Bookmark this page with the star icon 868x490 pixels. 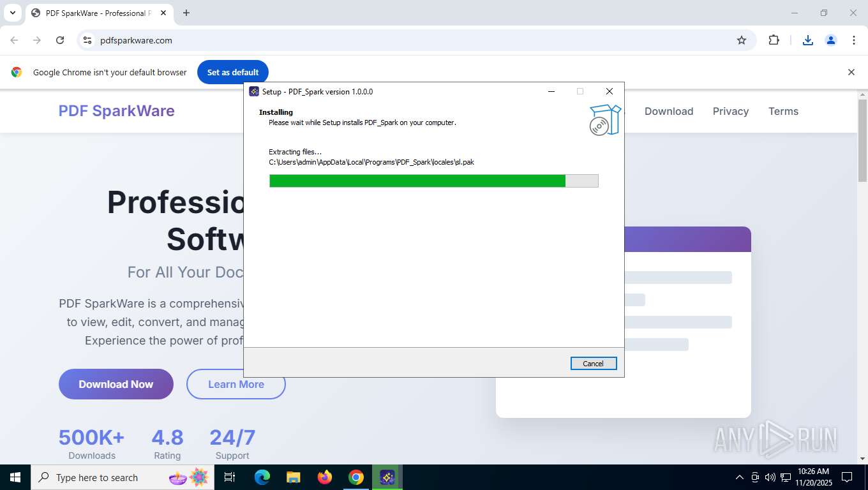tap(742, 40)
